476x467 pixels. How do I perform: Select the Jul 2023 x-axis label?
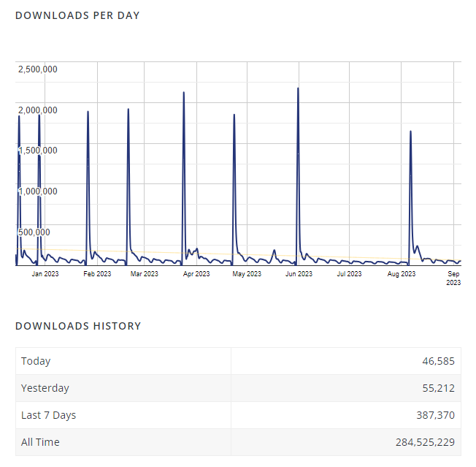pos(349,274)
